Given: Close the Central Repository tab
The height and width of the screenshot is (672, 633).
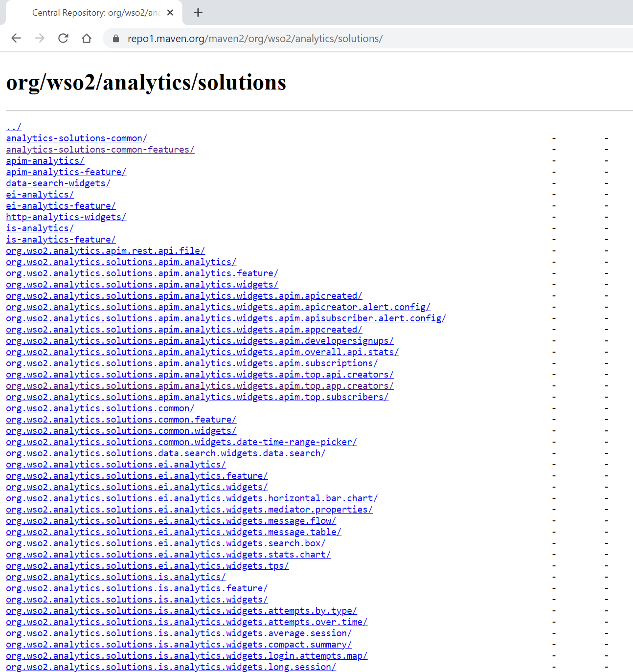Looking at the screenshot, I should point(170,13).
